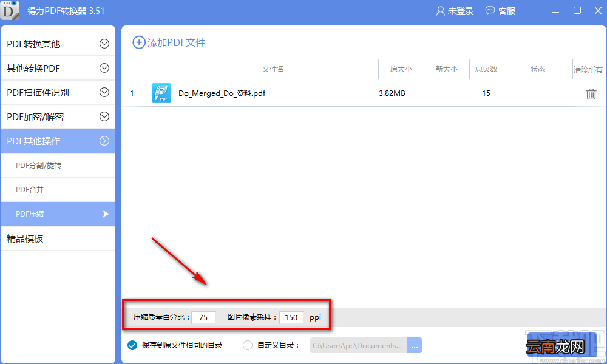Image resolution: width=607 pixels, height=364 pixels.
Task: Expand PDF扫描件识别 section
Action: pos(104,92)
